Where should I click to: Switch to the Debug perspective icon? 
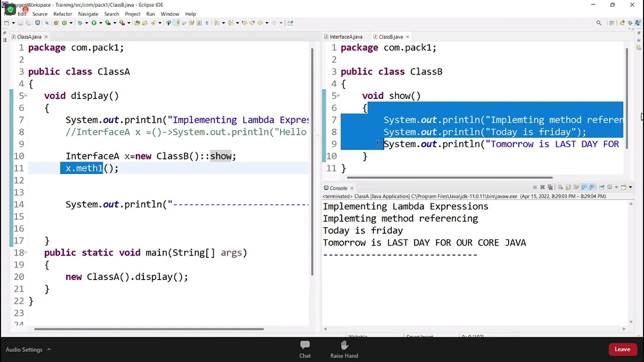630,23
